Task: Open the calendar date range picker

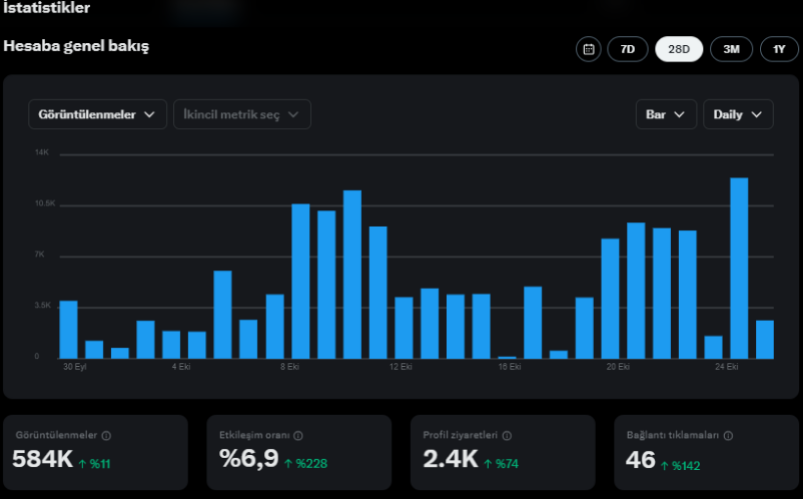Action: [588, 49]
